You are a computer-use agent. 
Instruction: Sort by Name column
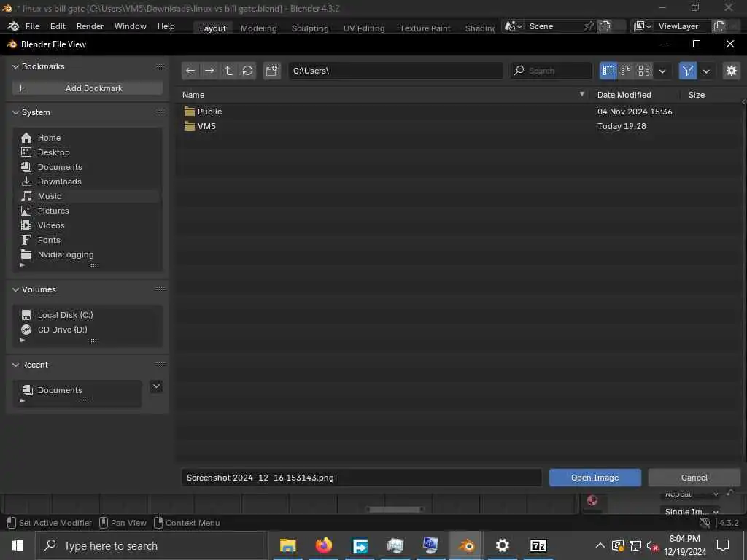384,95
